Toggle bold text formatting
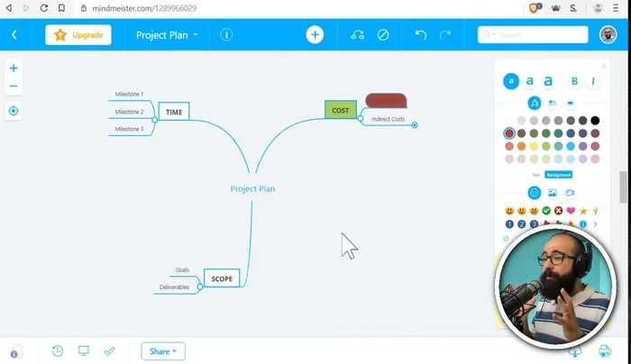Viewport: 631px width, 364px height. pos(574,81)
